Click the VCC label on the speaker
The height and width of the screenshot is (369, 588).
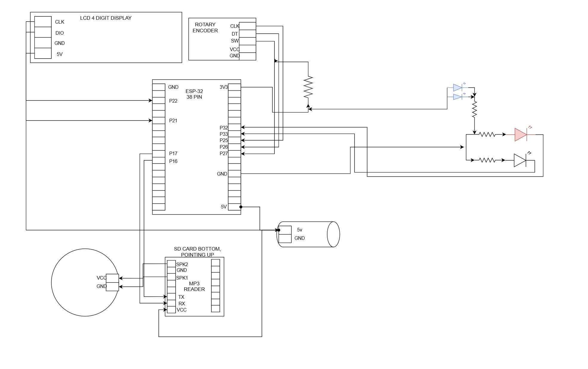(102, 278)
